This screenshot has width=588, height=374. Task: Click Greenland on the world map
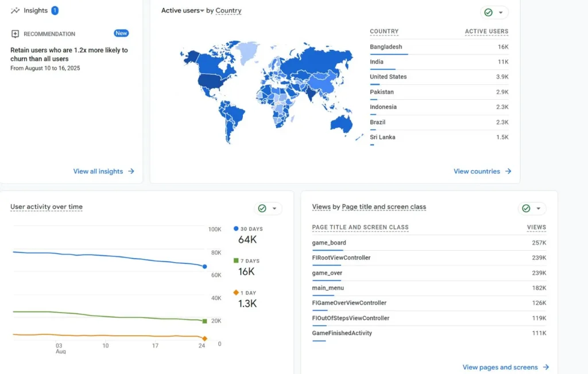(x=247, y=52)
